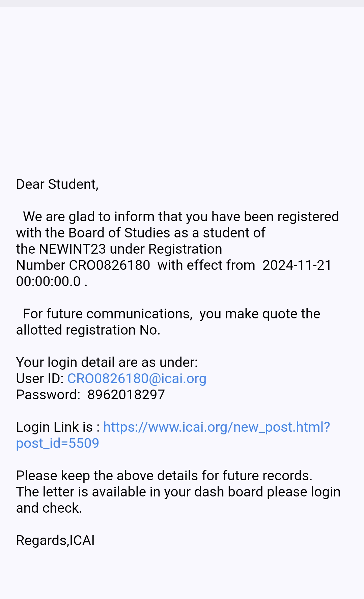Click the 'and check.' closing text
The height and width of the screenshot is (599, 364).
click(x=49, y=508)
